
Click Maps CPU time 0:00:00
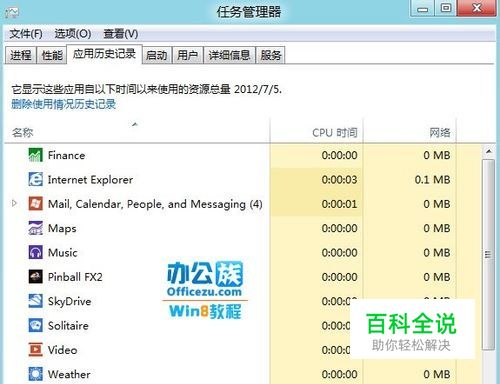[x=339, y=228]
